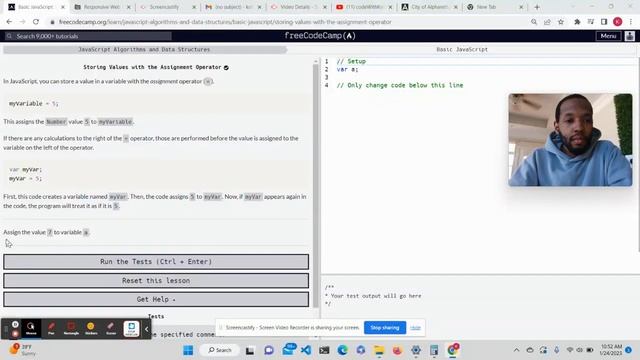This screenshot has height=360, width=640.
Task: Open the profile avatar in freeCodeCamp header
Action: (629, 36)
